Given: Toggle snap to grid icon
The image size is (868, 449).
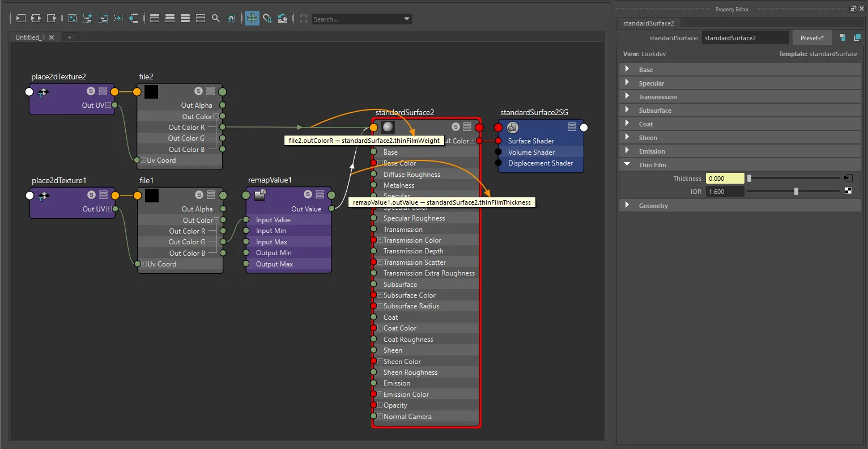Looking at the screenshot, I should click(x=267, y=18).
